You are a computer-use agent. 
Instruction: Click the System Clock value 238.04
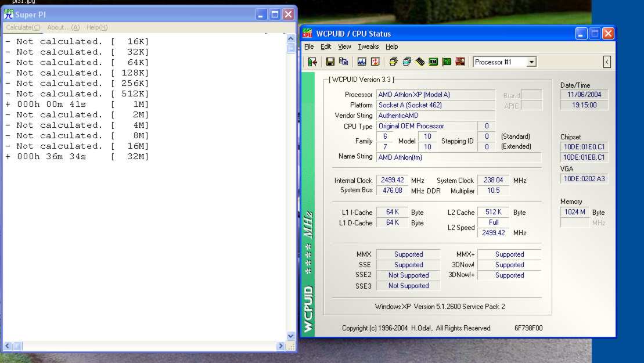pos(493,180)
